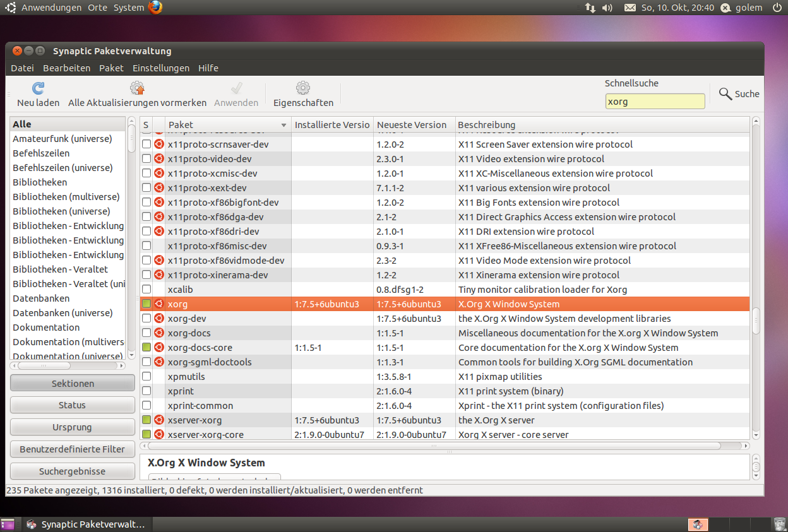Screen dimensions: 788x532
Task: Click the Schnellsuche field containing xorg
Action: [655, 101]
